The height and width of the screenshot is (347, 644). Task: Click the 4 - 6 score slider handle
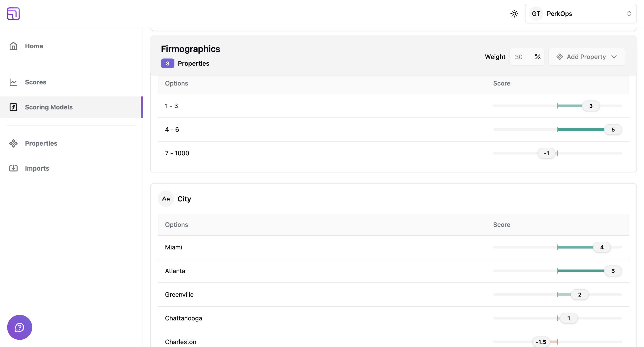[x=613, y=130]
